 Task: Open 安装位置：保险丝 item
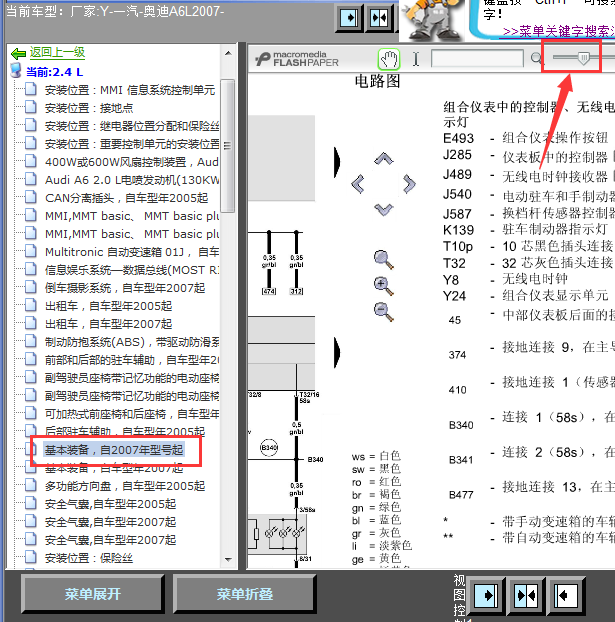(89, 558)
